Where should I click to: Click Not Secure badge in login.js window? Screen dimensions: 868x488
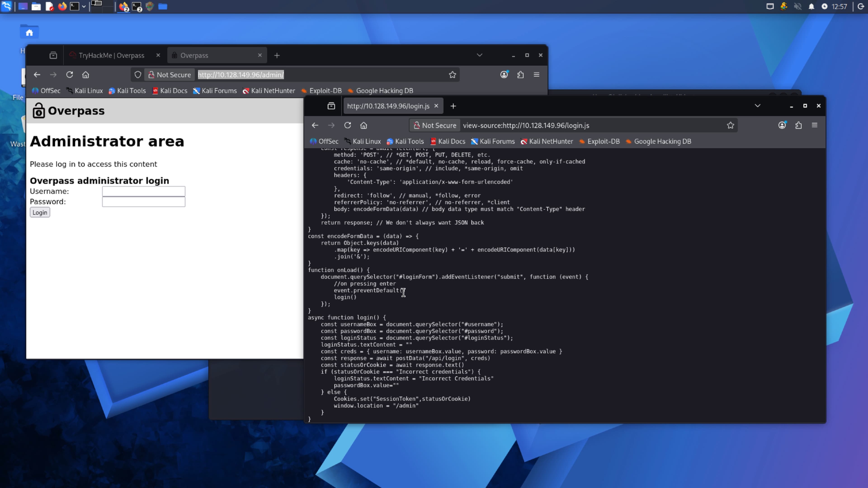pos(435,125)
